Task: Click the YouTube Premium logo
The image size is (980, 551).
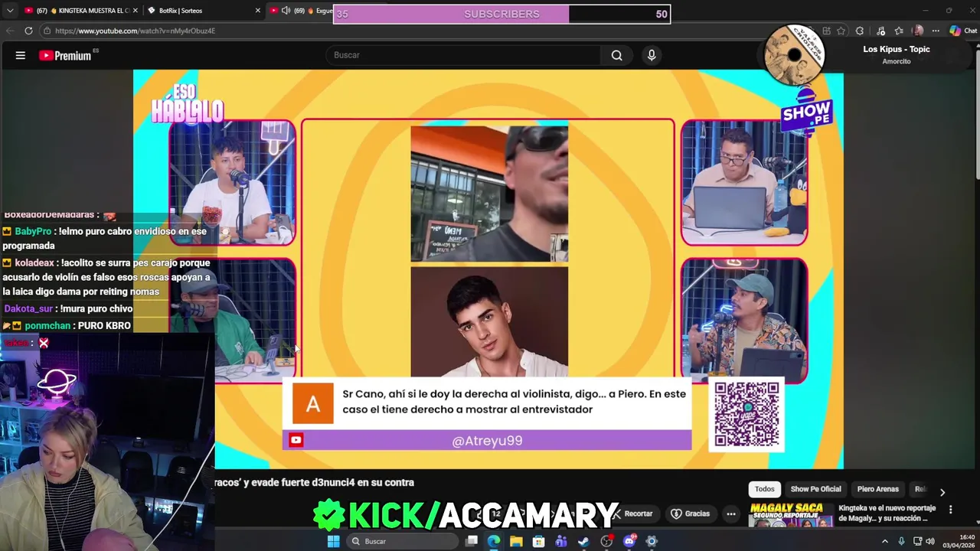Action: point(65,55)
